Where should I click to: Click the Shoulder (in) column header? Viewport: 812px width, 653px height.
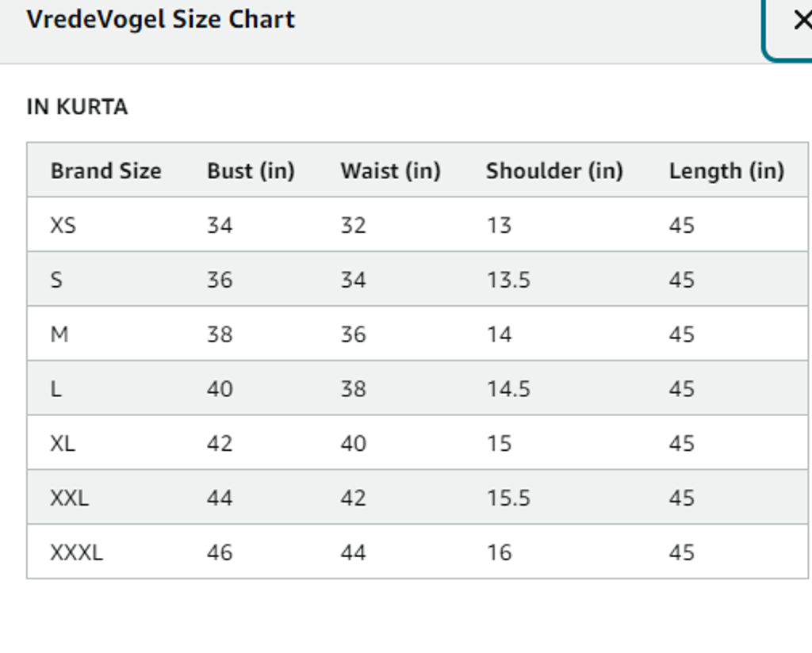(x=554, y=171)
